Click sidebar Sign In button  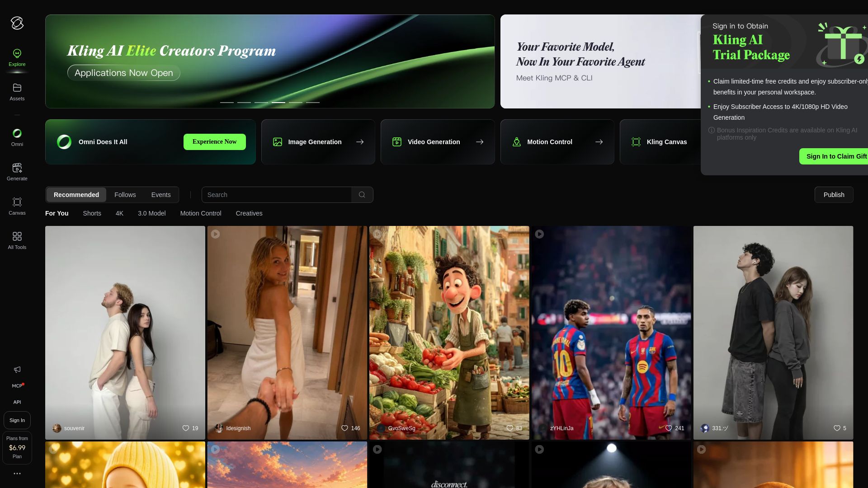tap(17, 420)
